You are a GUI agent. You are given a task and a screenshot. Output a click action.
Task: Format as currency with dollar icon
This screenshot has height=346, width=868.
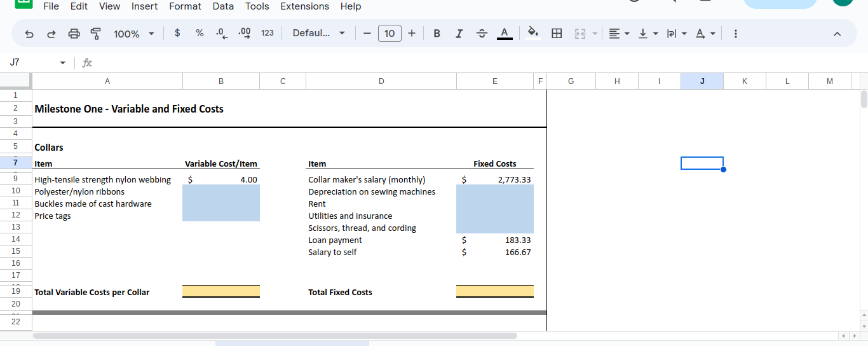[177, 33]
